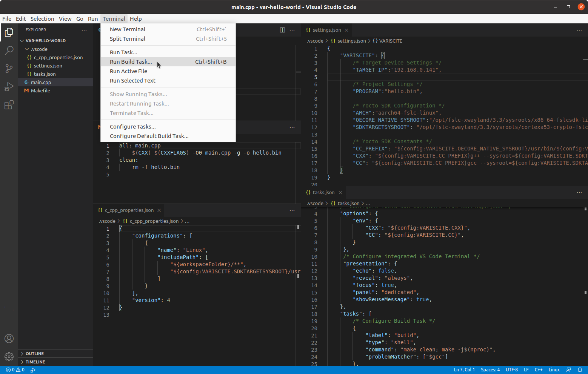The height and width of the screenshot is (374, 588).
Task: Choose Split Terminal menu entry
Action: click(168, 39)
